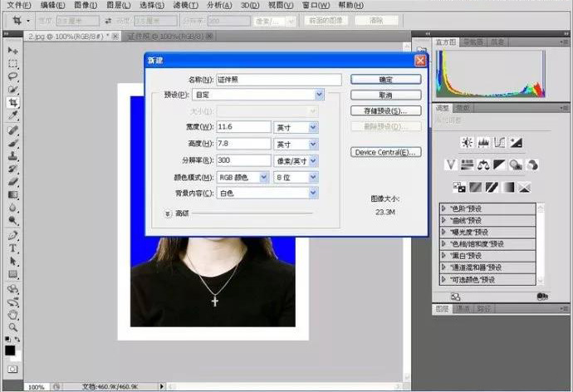Select the Dodge tool

point(12,220)
